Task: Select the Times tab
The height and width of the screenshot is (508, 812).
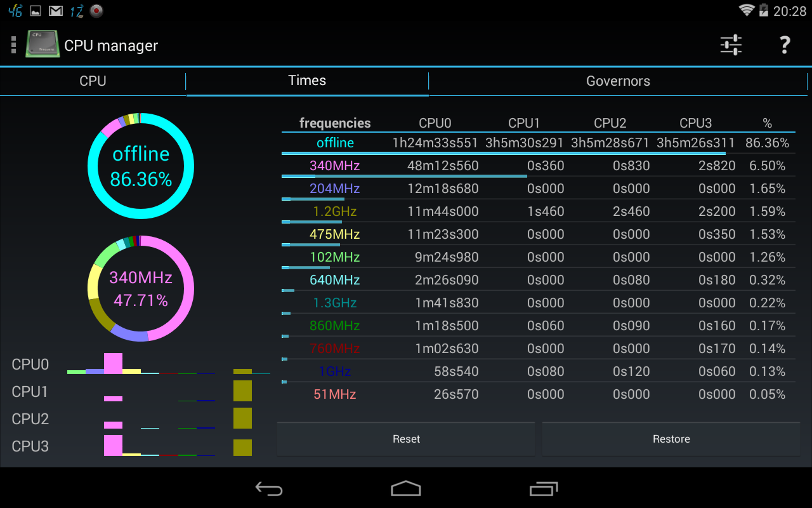Action: pos(307,81)
